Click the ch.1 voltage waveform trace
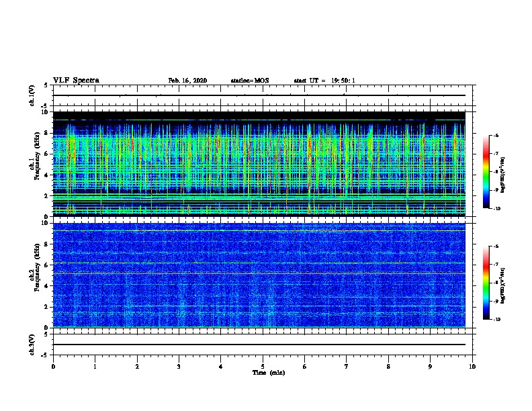 [259, 95]
